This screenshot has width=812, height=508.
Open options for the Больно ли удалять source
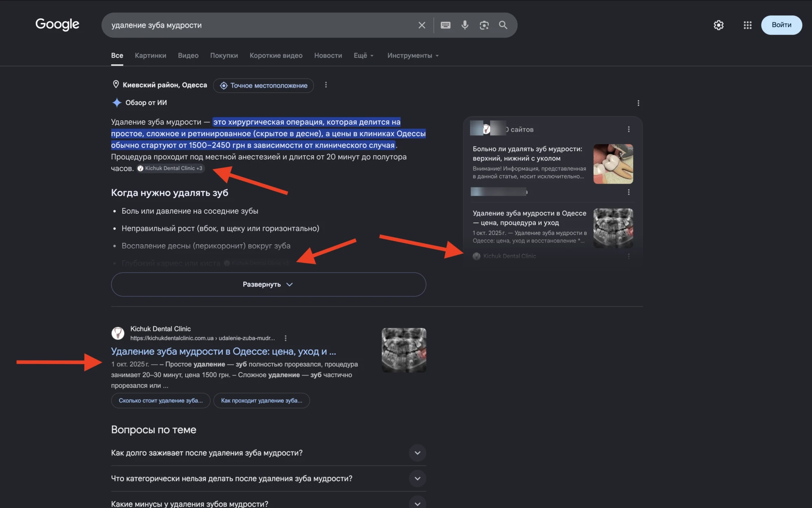[x=629, y=192]
